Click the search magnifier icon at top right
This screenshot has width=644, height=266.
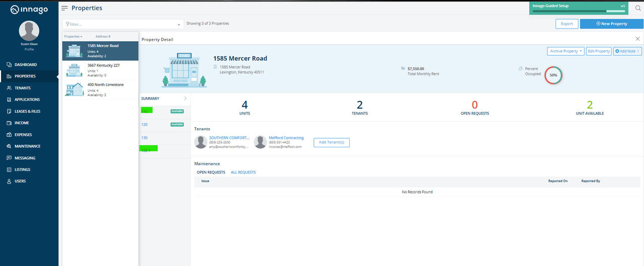pos(637,8)
